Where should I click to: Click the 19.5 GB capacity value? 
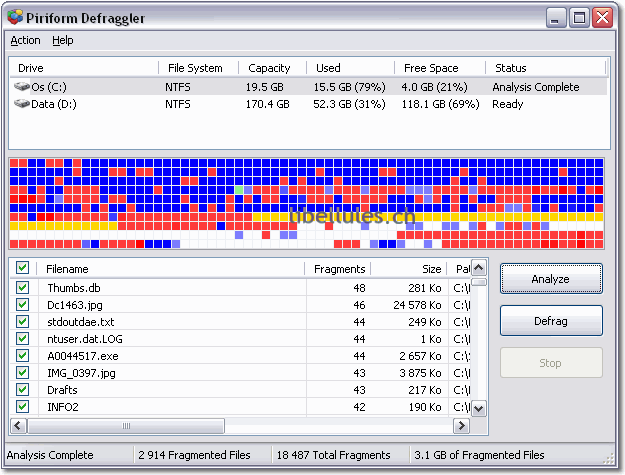coord(264,87)
